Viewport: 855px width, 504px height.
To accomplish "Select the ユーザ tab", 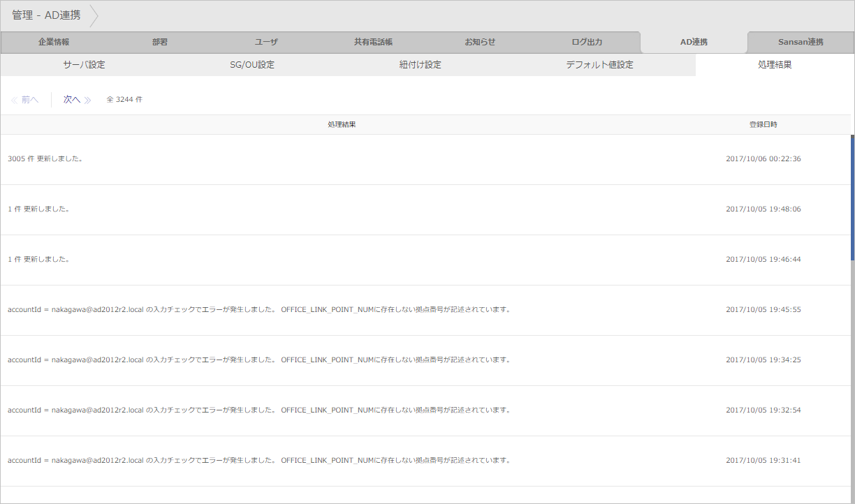I will 266,42.
